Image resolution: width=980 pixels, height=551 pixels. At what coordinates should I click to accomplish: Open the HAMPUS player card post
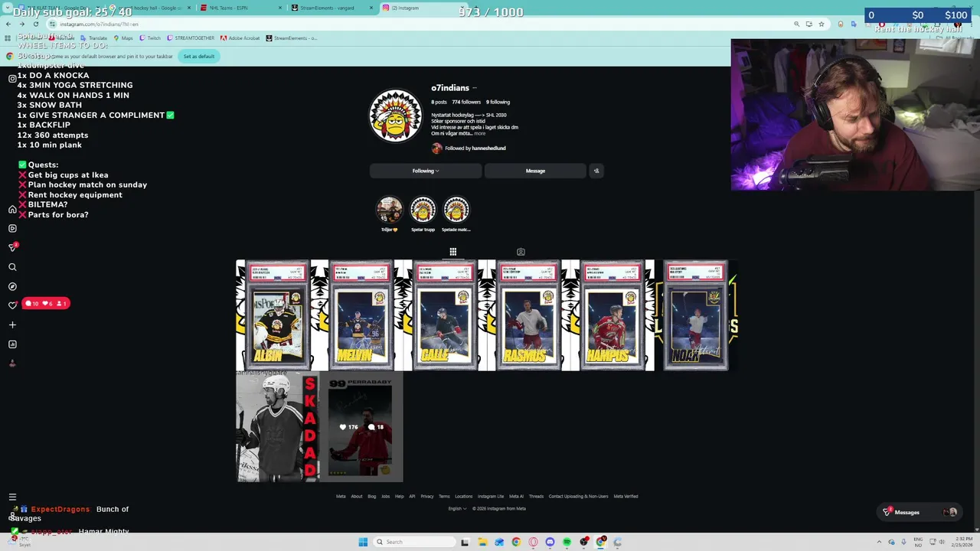click(x=613, y=315)
